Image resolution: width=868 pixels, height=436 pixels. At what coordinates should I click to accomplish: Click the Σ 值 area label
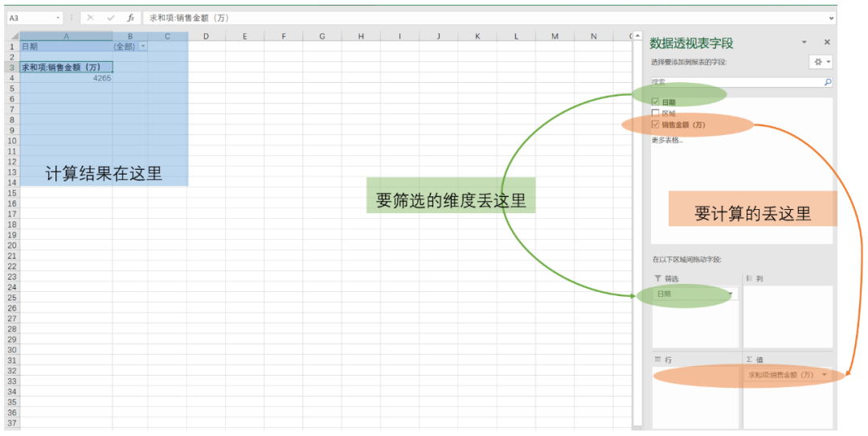click(755, 360)
